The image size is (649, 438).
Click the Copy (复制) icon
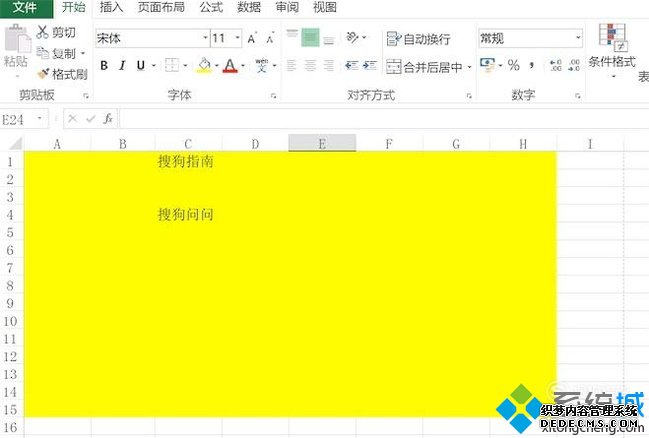pyautogui.click(x=42, y=53)
